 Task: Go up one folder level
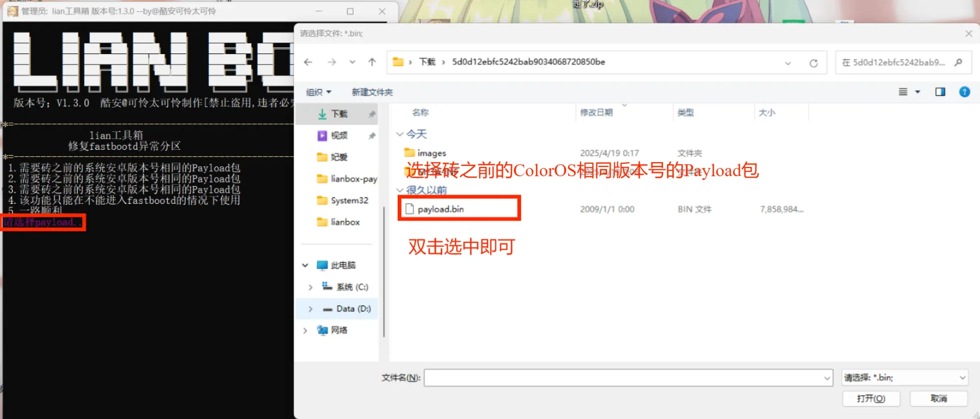(x=372, y=62)
